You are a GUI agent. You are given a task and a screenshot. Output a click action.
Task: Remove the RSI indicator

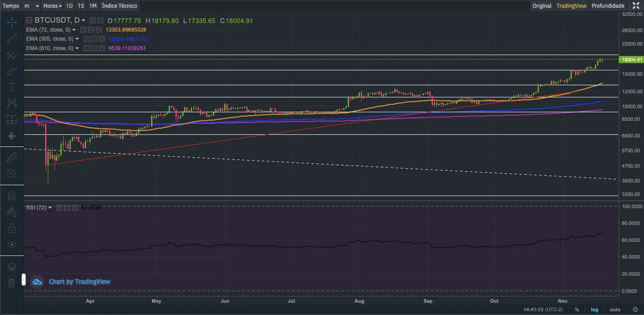(x=74, y=207)
